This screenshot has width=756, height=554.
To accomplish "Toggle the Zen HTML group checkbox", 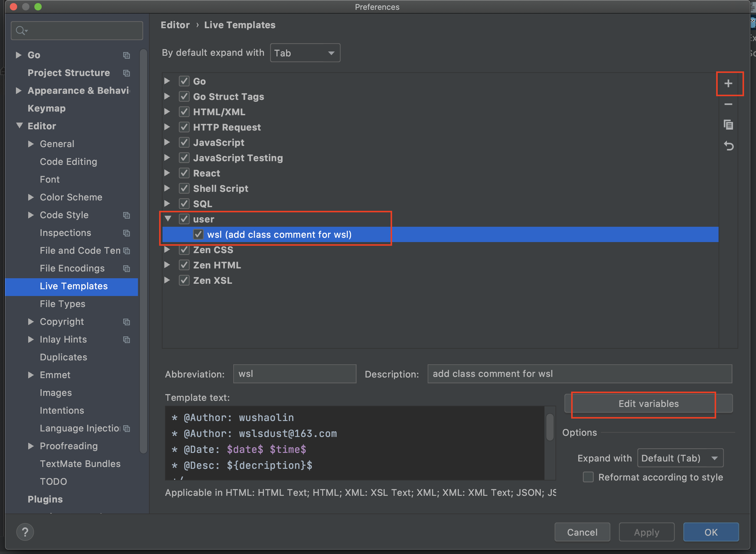I will point(184,265).
